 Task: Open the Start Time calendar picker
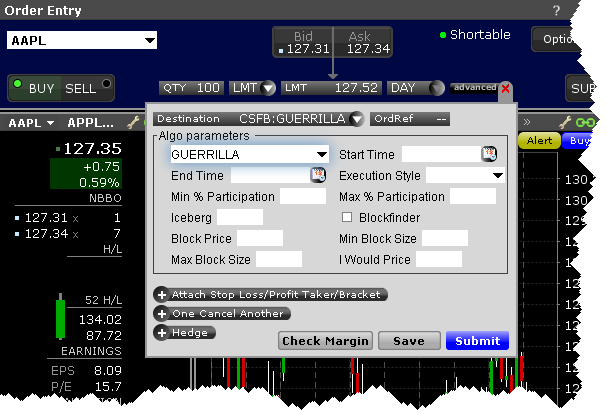(x=490, y=154)
